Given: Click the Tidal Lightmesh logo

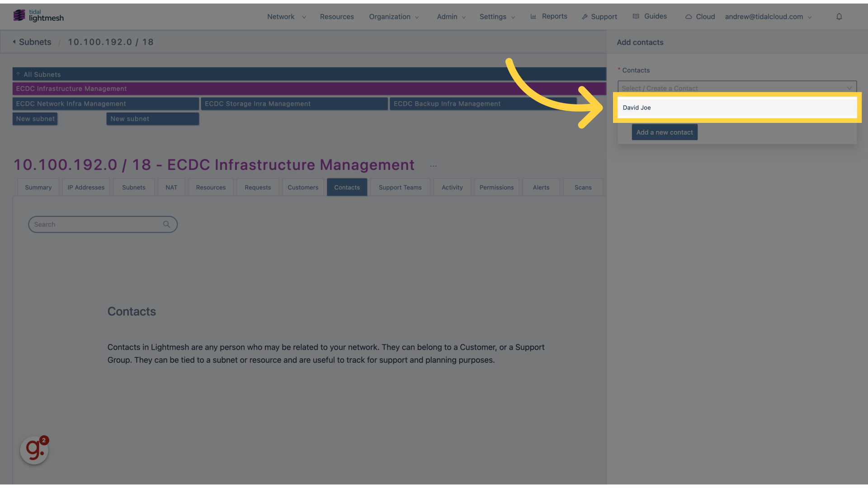Looking at the screenshot, I should [38, 16].
